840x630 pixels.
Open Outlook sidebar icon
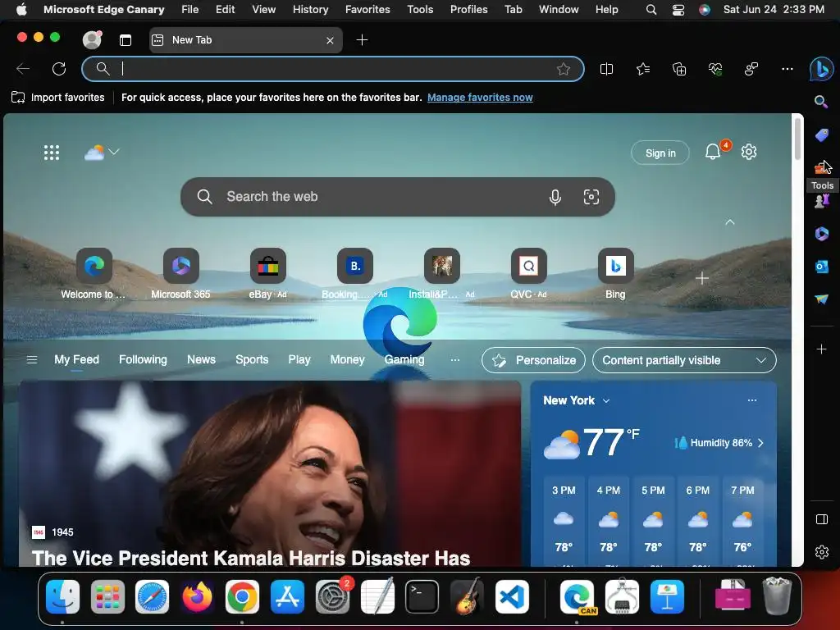coord(821,267)
